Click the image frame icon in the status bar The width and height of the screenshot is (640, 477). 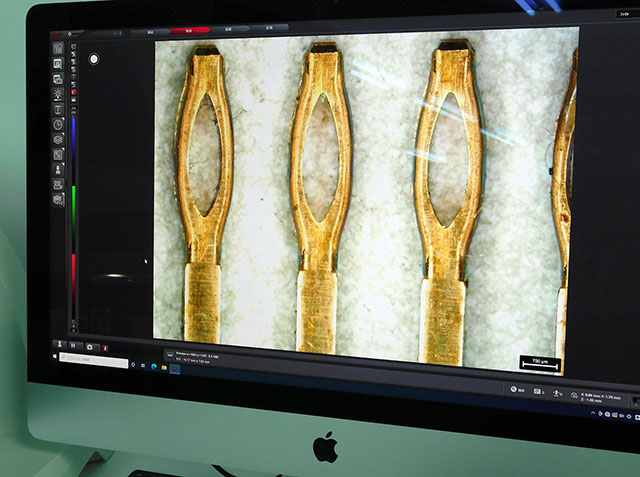[537, 391]
